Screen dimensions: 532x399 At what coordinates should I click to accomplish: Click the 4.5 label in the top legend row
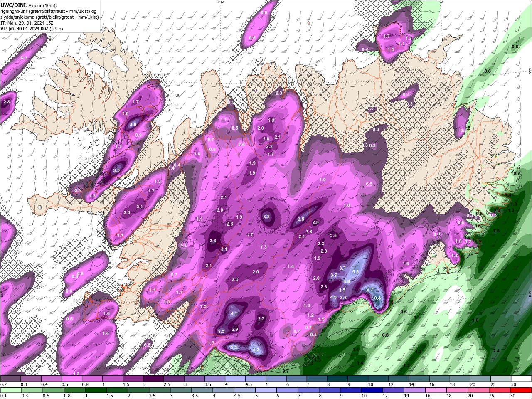pyautogui.click(x=248, y=384)
